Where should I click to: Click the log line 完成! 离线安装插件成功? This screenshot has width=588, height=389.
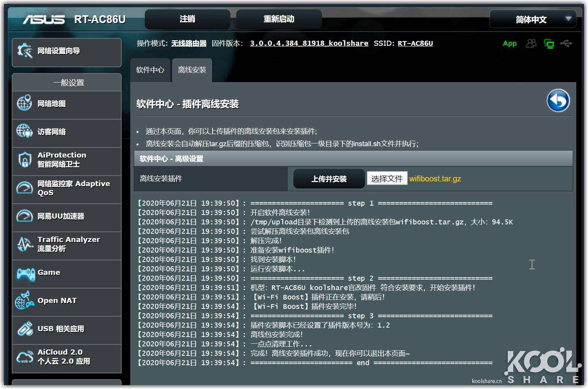point(273,353)
